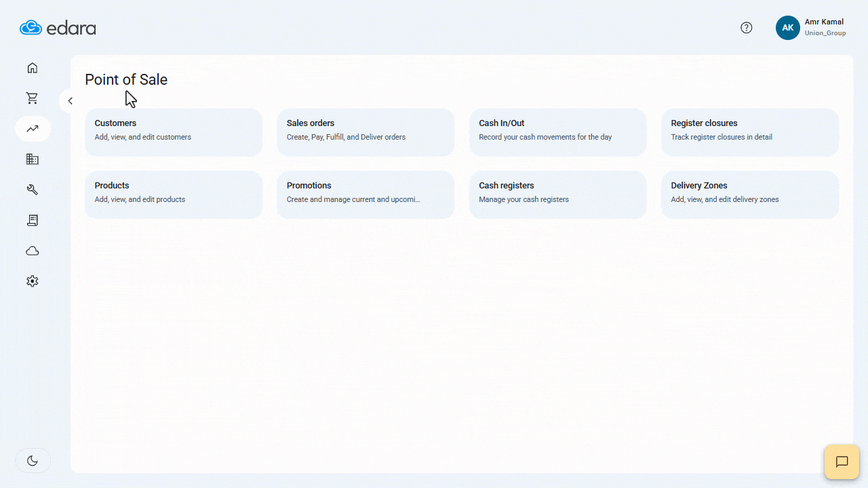Open the Customers card
868x488 pixels.
[x=174, y=132]
